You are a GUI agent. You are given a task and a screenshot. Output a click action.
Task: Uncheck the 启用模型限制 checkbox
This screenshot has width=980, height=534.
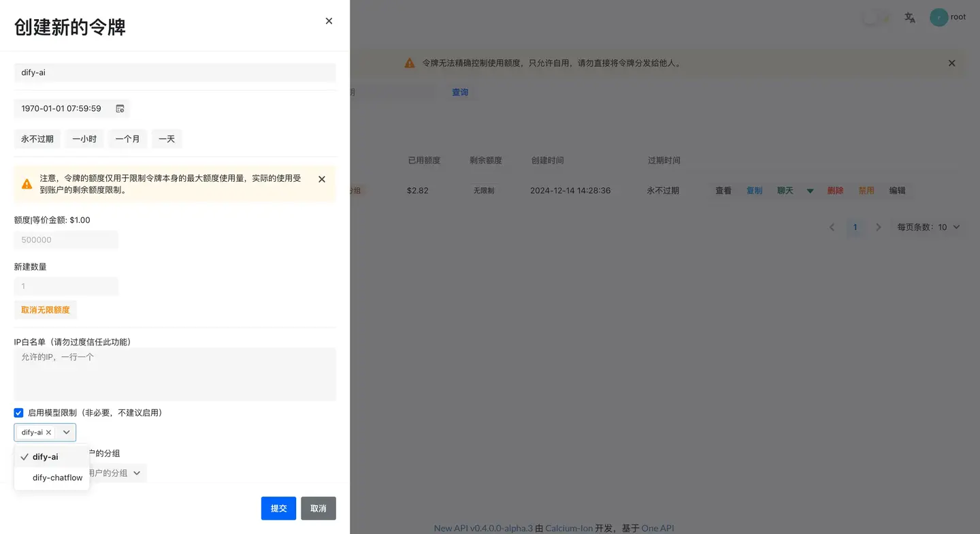pos(18,412)
